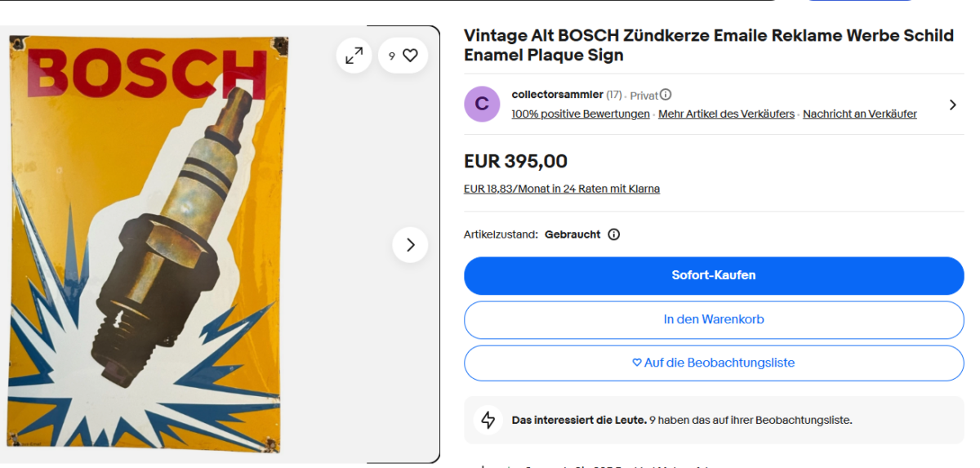Click info icon beside "Gebraucht" condition

click(614, 234)
